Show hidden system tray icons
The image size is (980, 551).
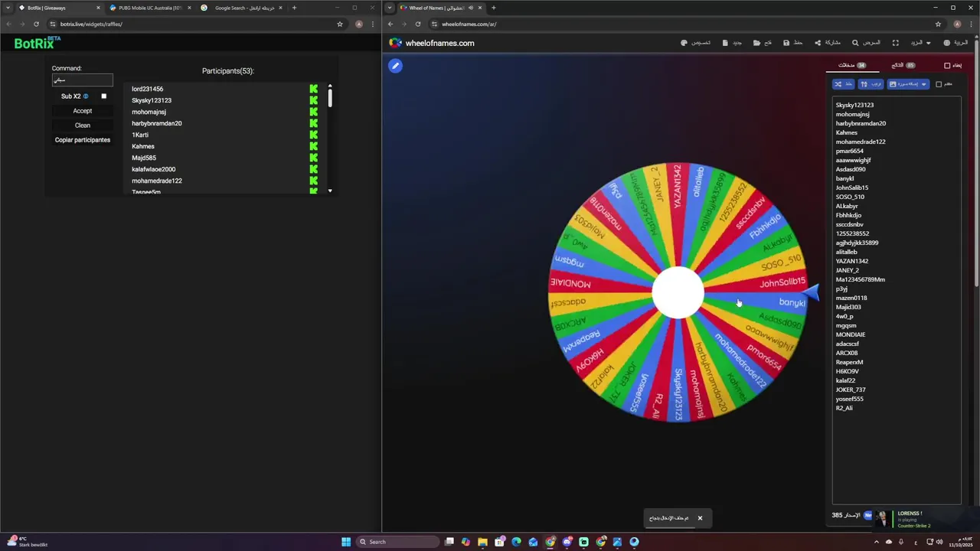pyautogui.click(x=877, y=542)
